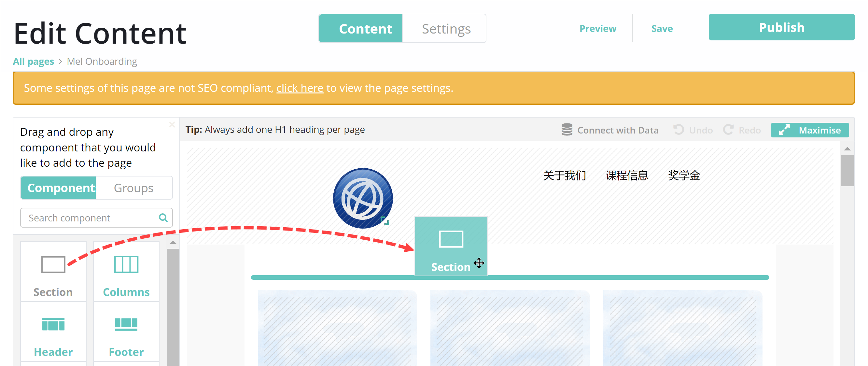
Task: Select the Components tab
Action: tap(59, 188)
